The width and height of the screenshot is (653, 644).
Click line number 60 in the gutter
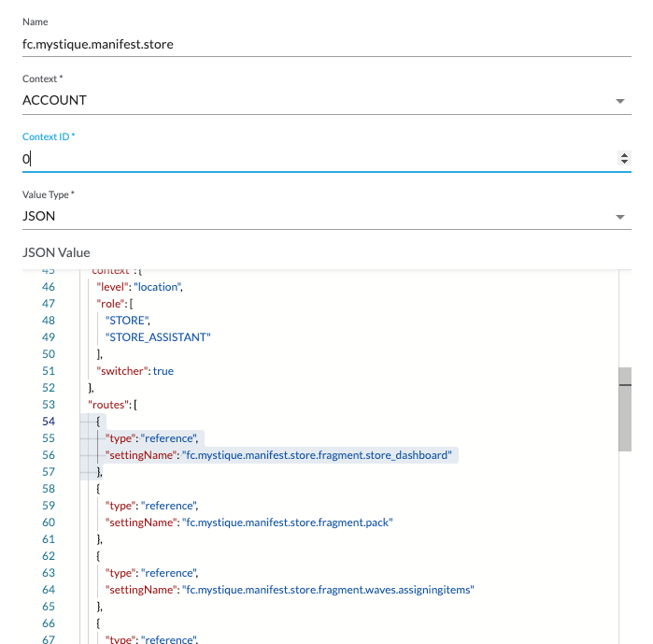pos(49,522)
